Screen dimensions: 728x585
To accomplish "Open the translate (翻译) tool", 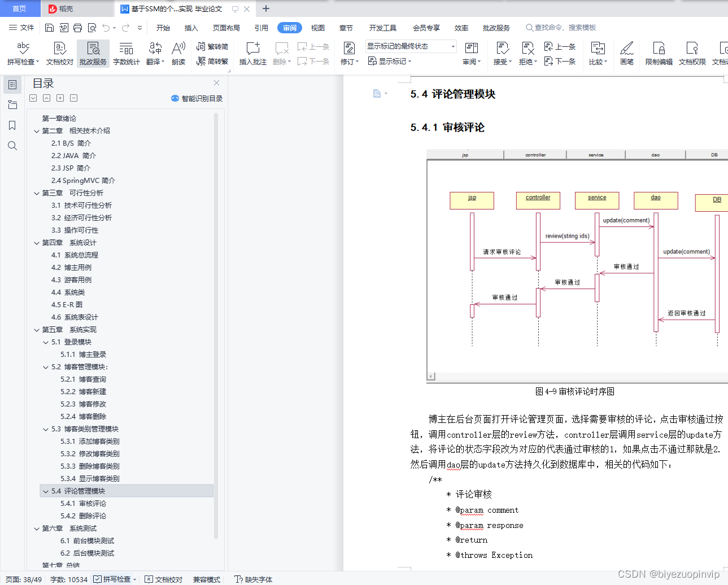I will click(x=155, y=53).
